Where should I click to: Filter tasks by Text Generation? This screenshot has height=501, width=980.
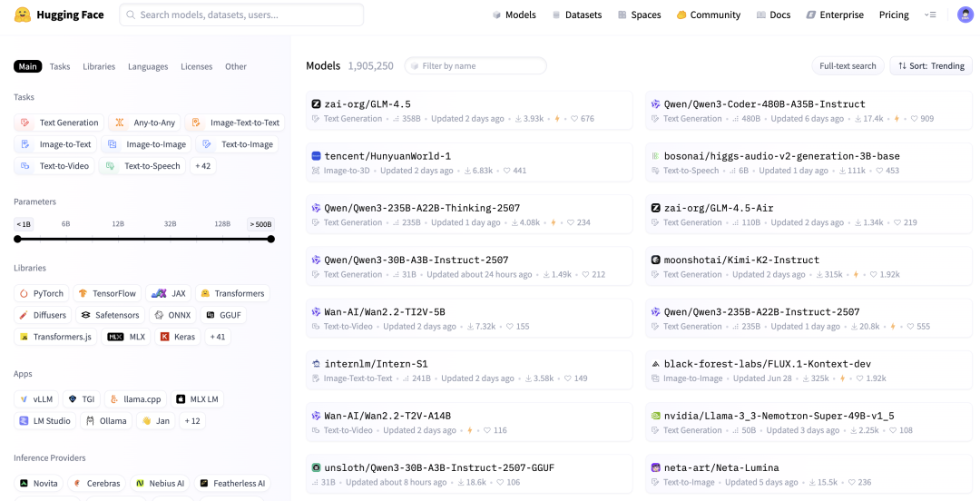click(59, 123)
